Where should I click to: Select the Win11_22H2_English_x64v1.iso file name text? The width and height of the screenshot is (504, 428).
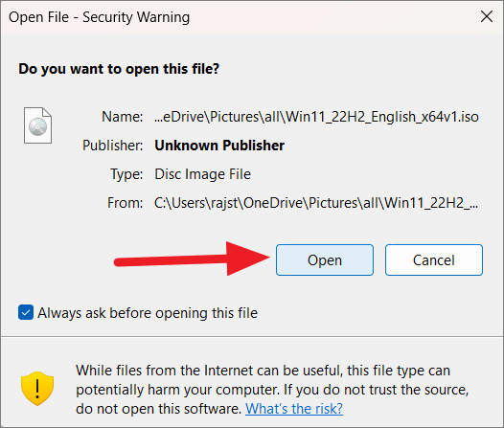(316, 117)
